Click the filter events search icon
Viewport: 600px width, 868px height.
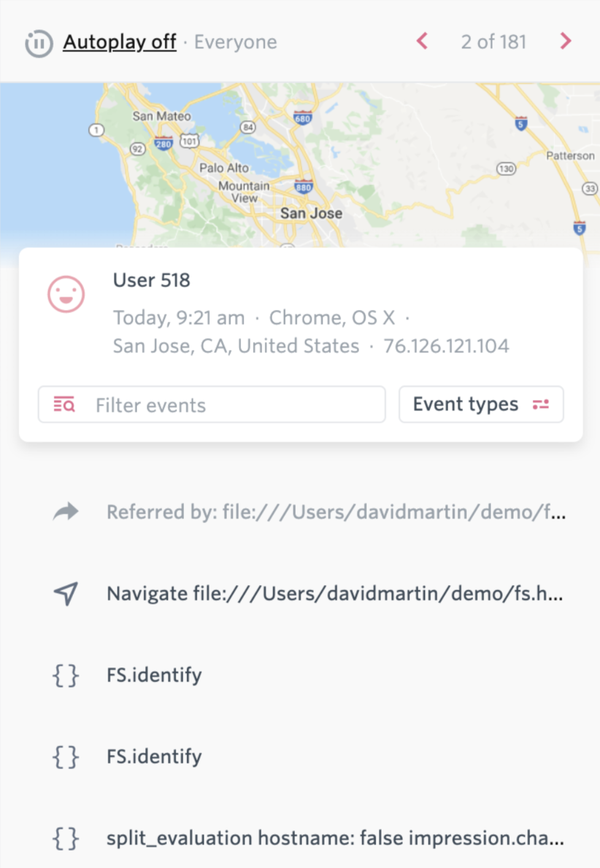pyautogui.click(x=64, y=405)
